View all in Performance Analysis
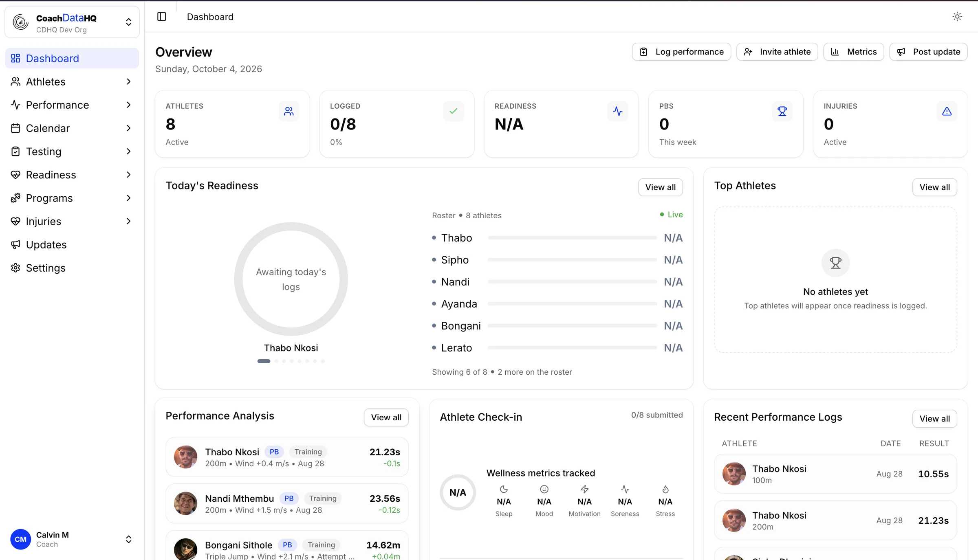Image resolution: width=978 pixels, height=560 pixels. (x=386, y=417)
